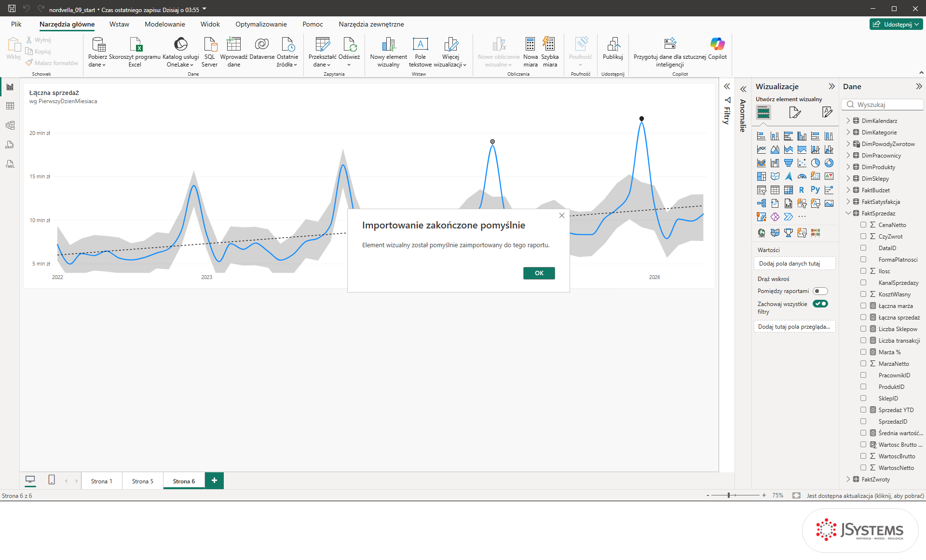This screenshot has height=560, width=926.
Task: Open the Plik menu
Action: [x=16, y=24]
